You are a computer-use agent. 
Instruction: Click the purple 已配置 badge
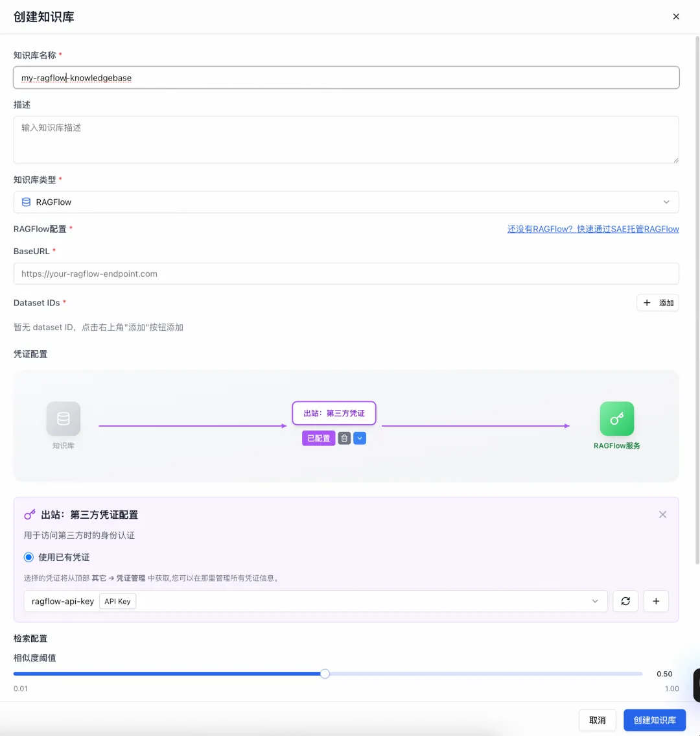[319, 438]
